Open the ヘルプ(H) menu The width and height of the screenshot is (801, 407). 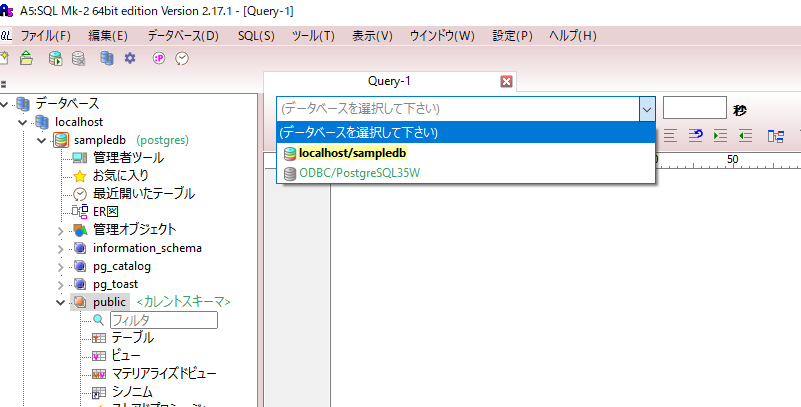point(573,36)
